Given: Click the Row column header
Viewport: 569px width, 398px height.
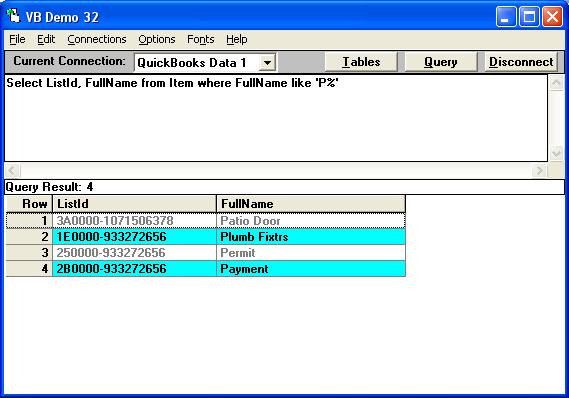Looking at the screenshot, I should pos(29,204).
